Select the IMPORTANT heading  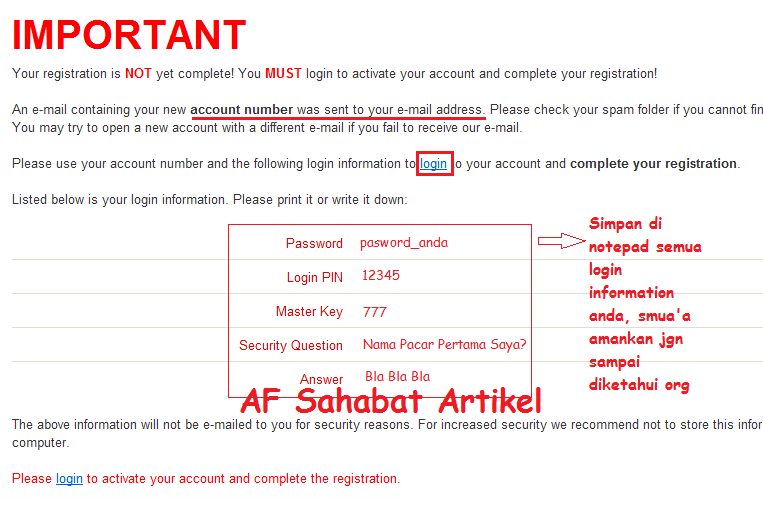pyautogui.click(x=129, y=35)
